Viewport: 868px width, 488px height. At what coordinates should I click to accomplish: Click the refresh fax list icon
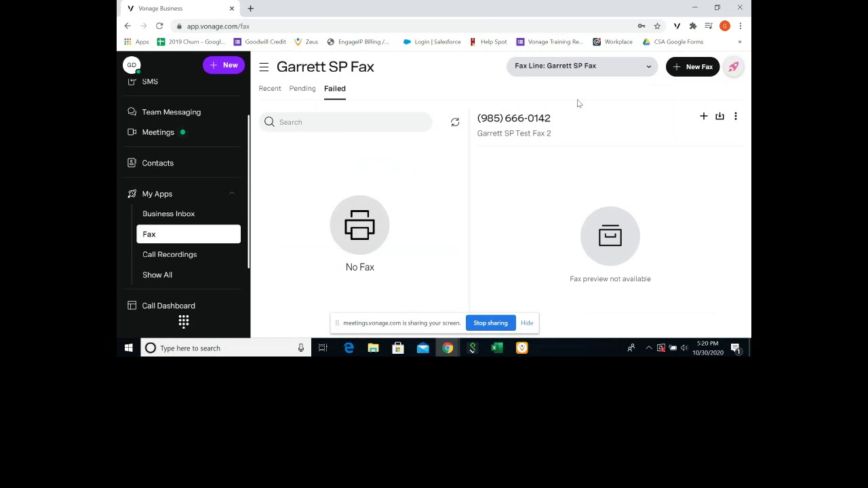[455, 122]
